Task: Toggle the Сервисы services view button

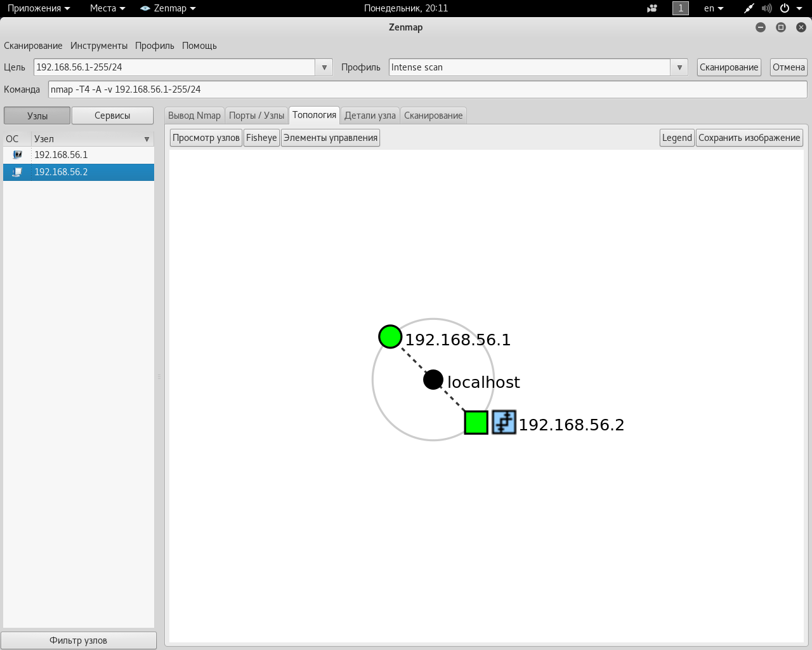Action: 112,116
